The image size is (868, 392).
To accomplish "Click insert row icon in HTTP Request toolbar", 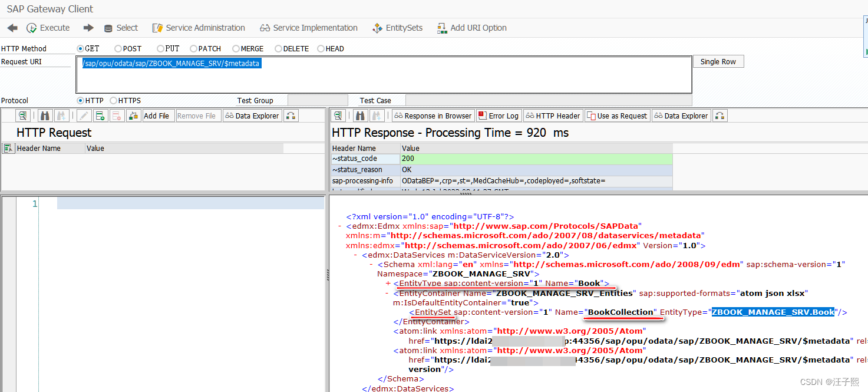I will pos(100,116).
